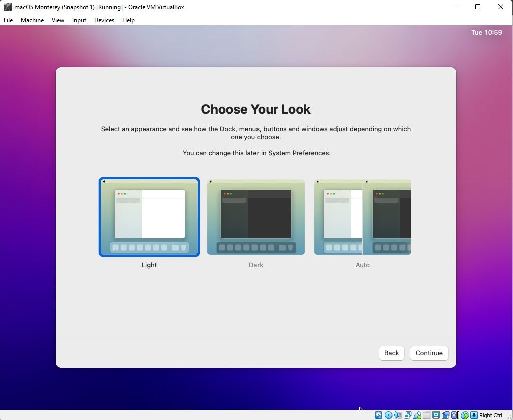
Task: Click the Choose Your Look heading
Action: 256,109
